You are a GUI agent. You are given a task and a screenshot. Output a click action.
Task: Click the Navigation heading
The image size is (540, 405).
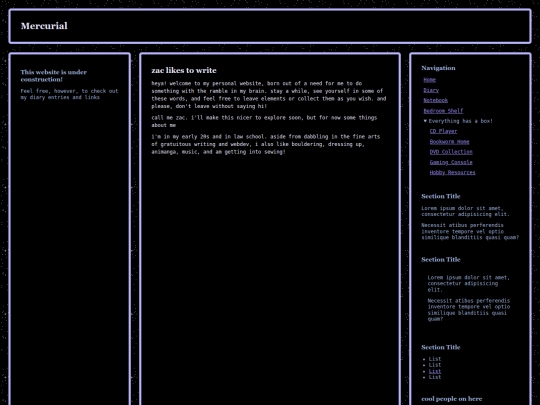pos(438,68)
